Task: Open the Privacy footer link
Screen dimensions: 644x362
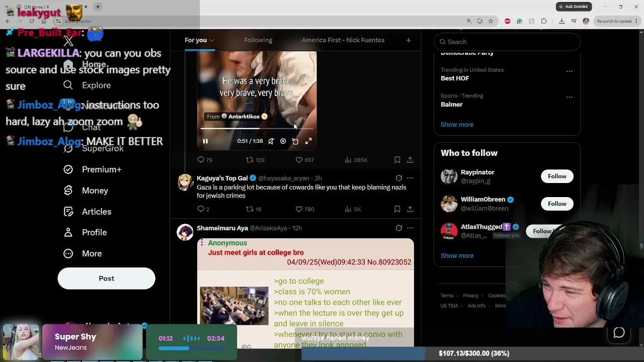Action: [x=471, y=296]
